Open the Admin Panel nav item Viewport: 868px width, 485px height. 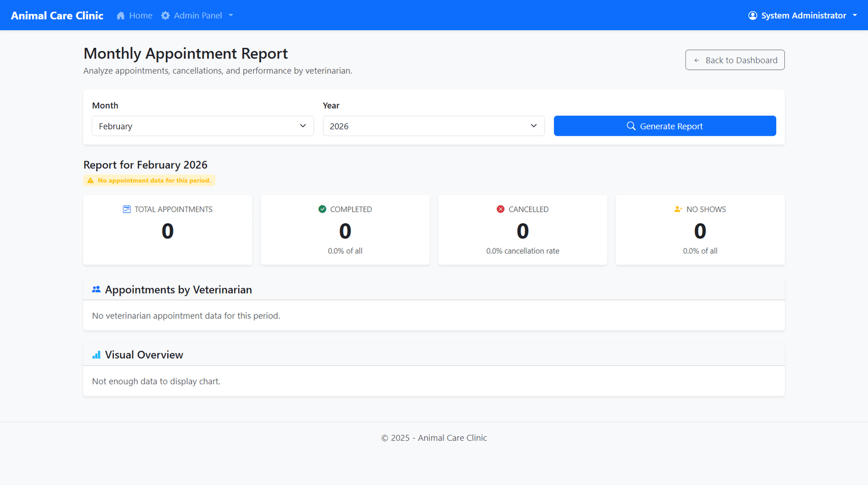tap(198, 15)
